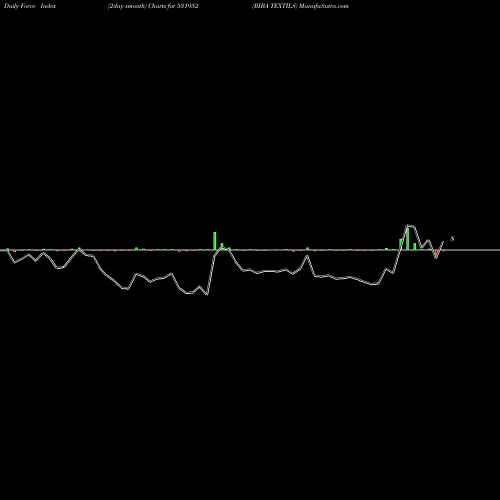Click the '(2day smooth) Charts for 531952' text

[153, 6]
